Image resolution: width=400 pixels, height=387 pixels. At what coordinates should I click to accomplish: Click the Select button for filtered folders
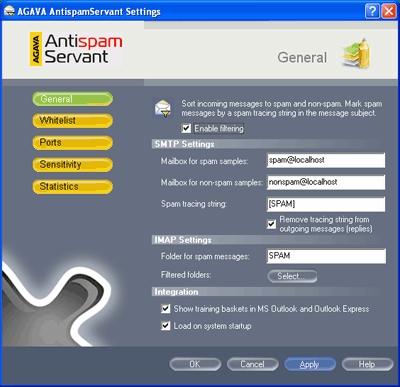[292, 276]
